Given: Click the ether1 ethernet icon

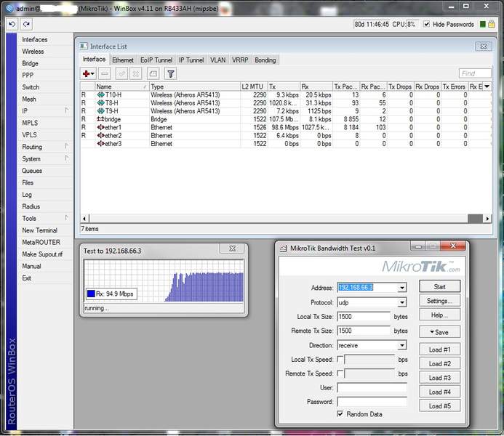Looking at the screenshot, I should click(100, 127).
